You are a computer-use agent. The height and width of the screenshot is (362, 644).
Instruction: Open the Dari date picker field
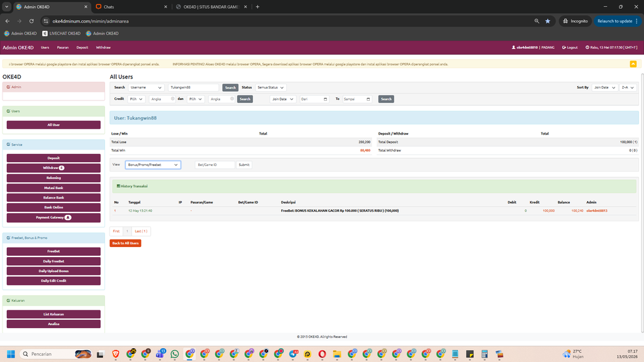pos(314,99)
